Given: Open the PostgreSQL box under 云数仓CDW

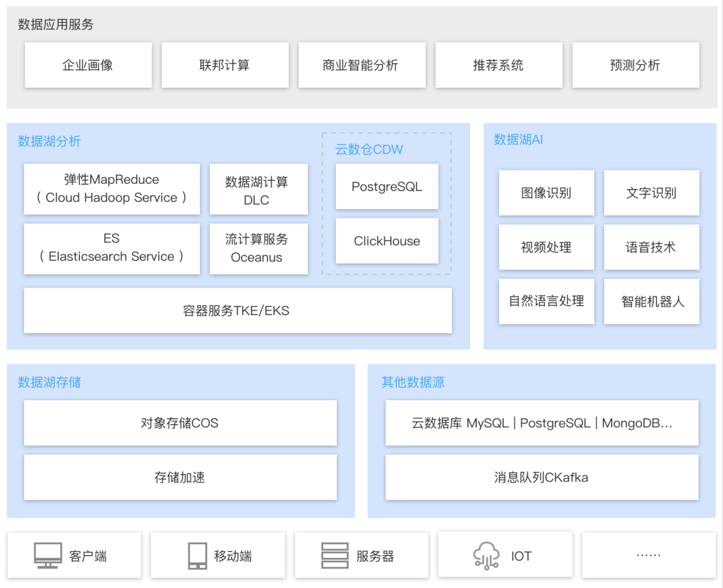Looking at the screenshot, I should click(387, 186).
